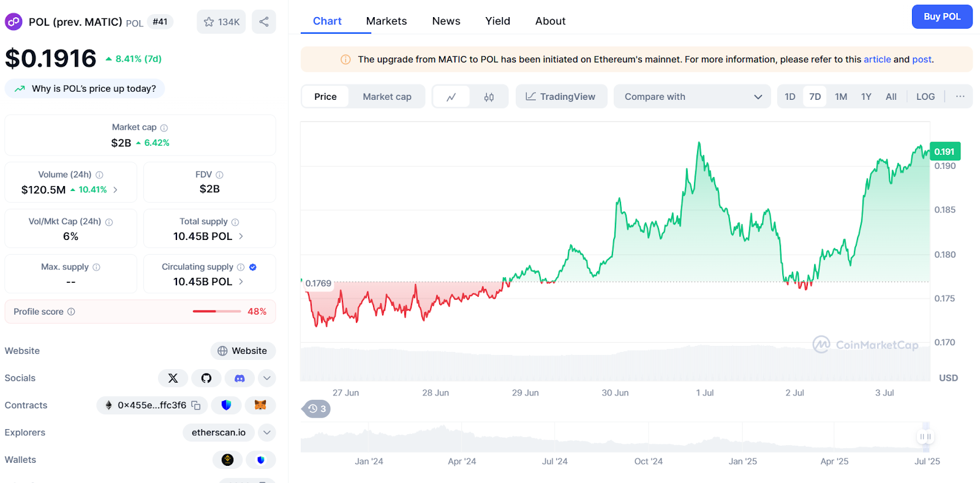The height and width of the screenshot is (483, 980).
Task: Add POL to watchlist with star button
Action: coord(221,22)
